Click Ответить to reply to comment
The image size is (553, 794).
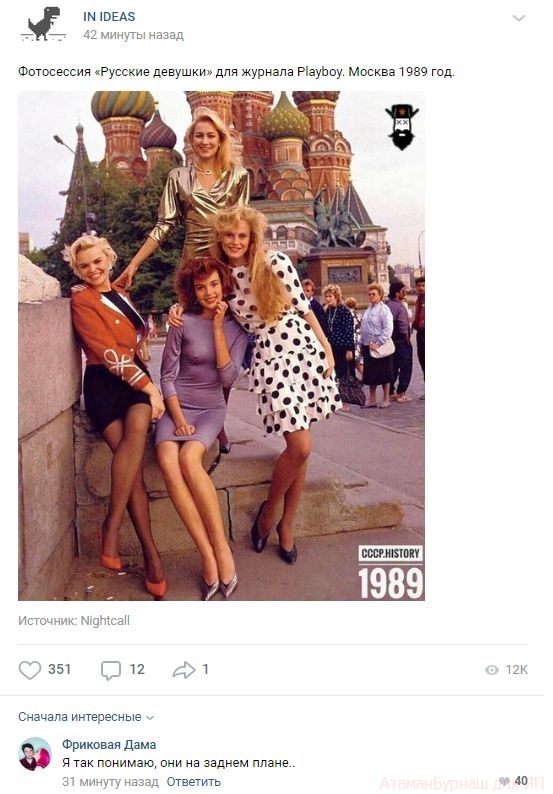click(193, 781)
